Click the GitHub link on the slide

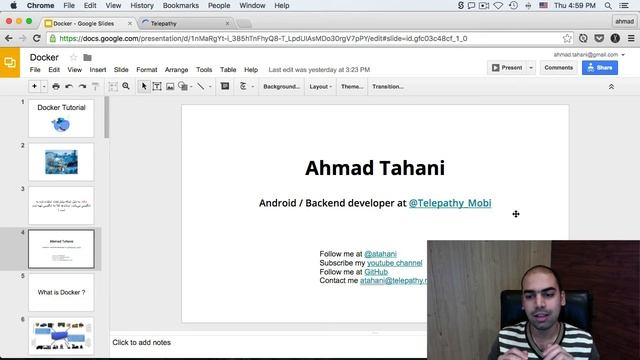tap(376, 272)
